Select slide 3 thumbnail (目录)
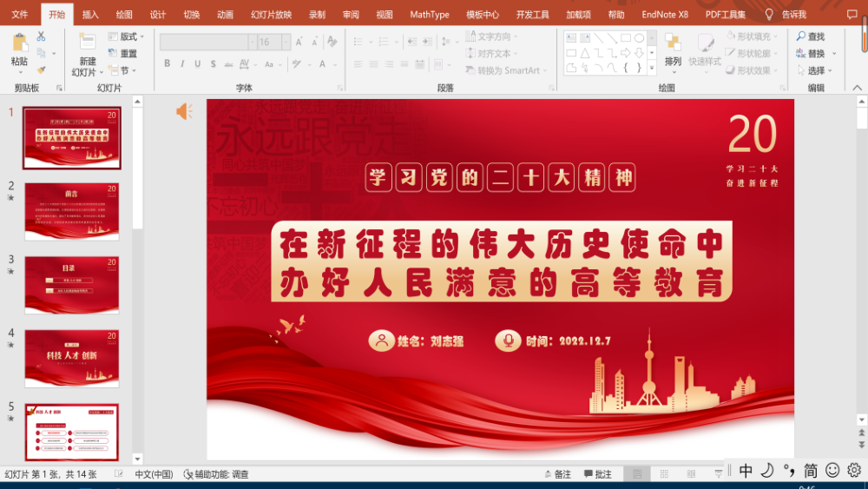This screenshot has width=868, height=489. tap(71, 284)
